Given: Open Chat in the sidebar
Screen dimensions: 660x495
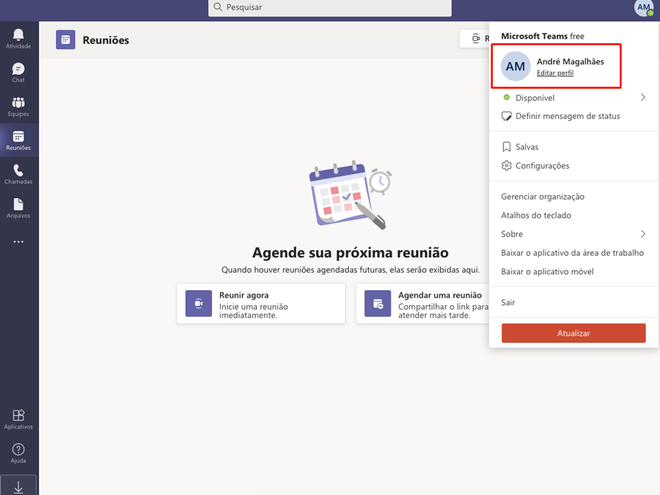Looking at the screenshot, I should pos(18,72).
